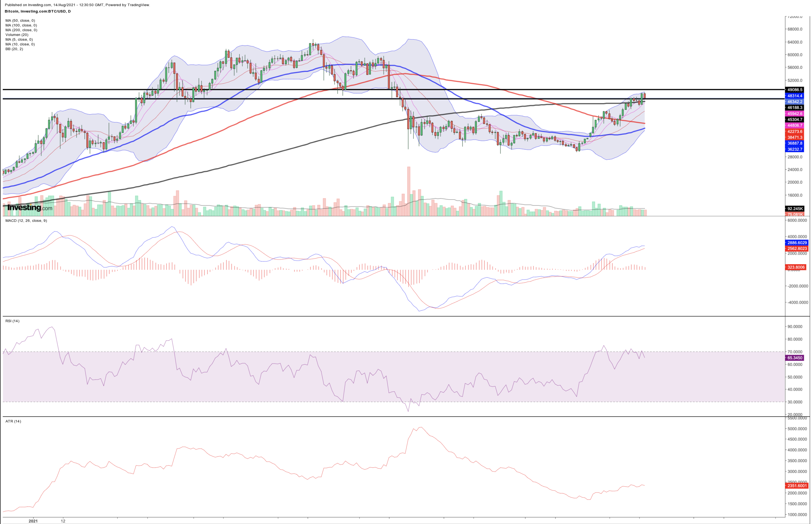Click the magenta 44806.7 price label

(x=795, y=126)
